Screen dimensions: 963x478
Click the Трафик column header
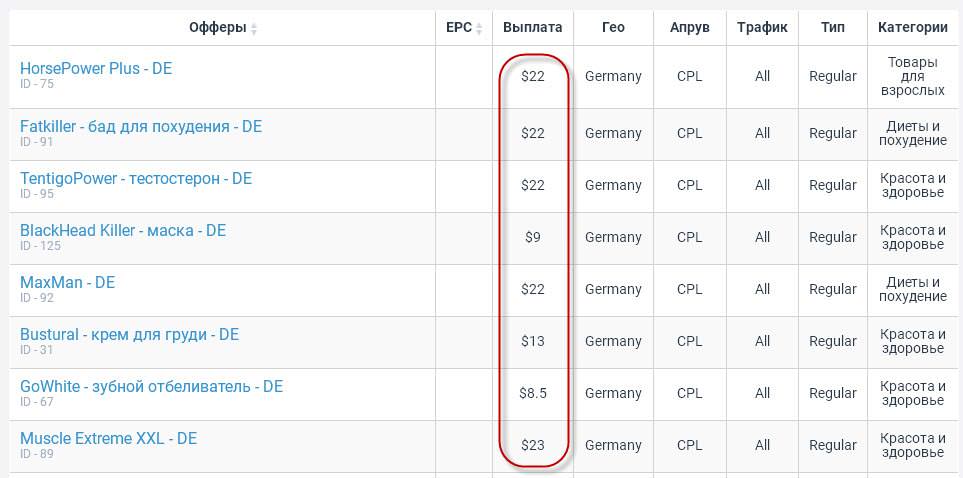click(762, 28)
